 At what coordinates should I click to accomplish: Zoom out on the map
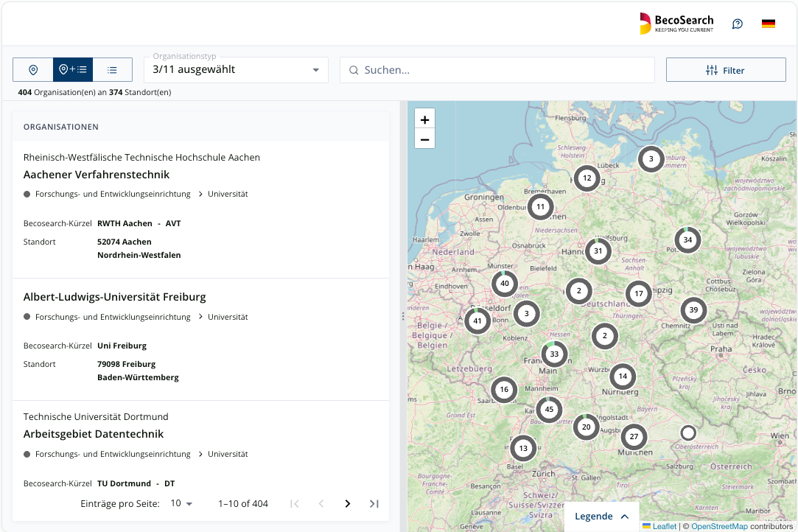(425, 139)
